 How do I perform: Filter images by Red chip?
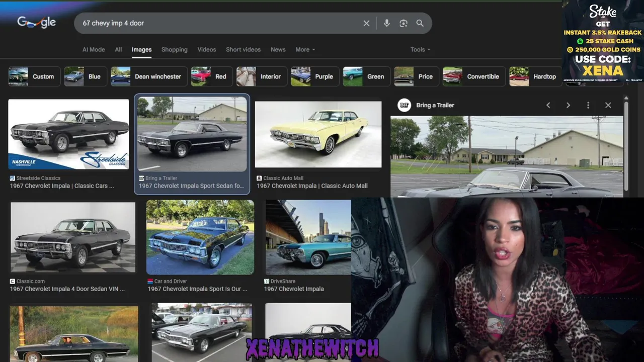point(212,76)
